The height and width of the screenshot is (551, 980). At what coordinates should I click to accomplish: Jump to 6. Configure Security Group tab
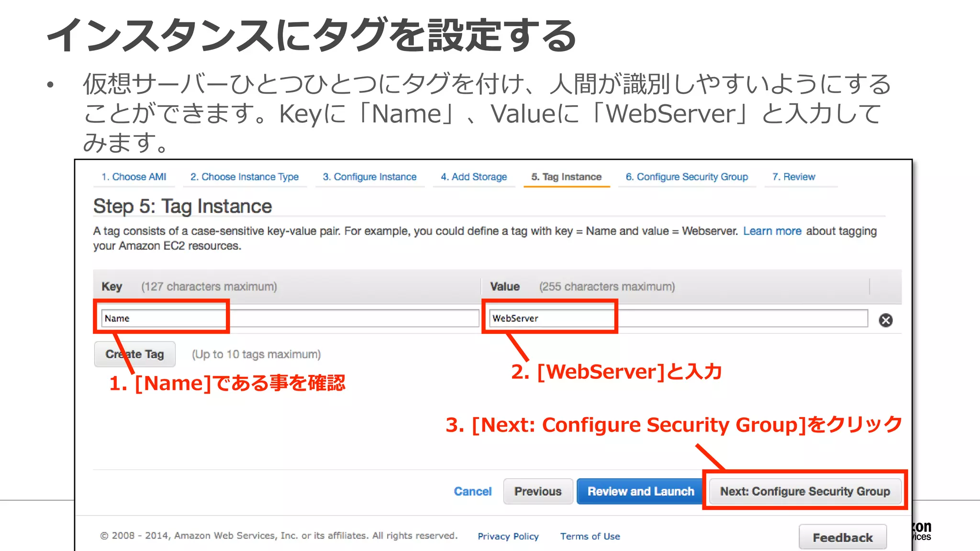pyautogui.click(x=687, y=177)
